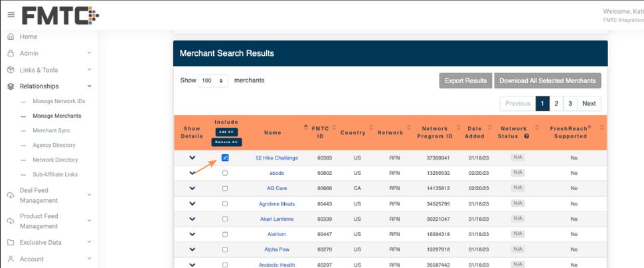Click the Admin lock icon
This screenshot has width=644, height=268.
click(11, 53)
